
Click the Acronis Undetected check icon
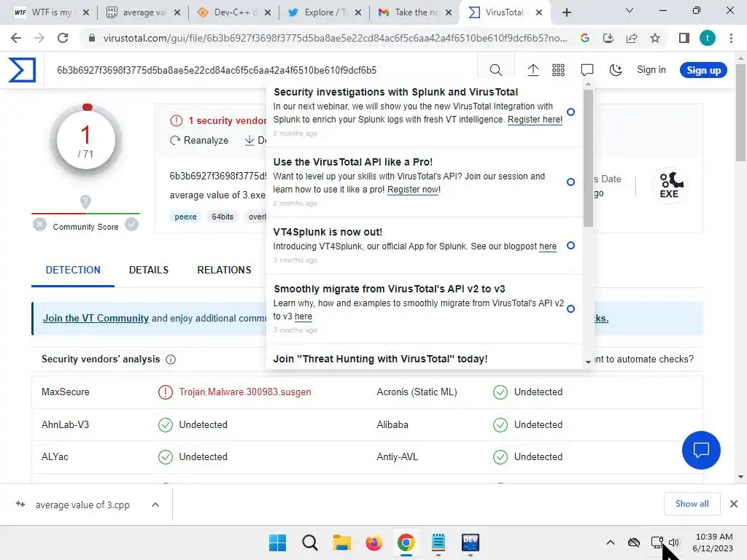coord(500,392)
